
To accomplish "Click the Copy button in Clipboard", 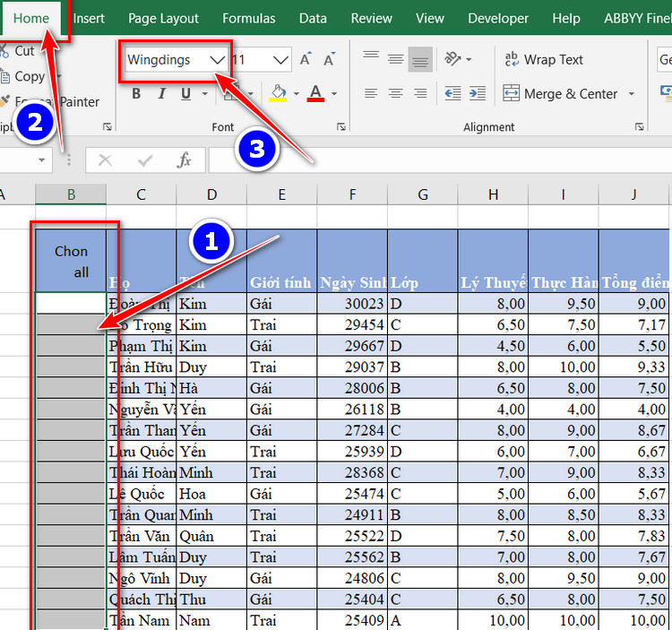I will (29, 77).
